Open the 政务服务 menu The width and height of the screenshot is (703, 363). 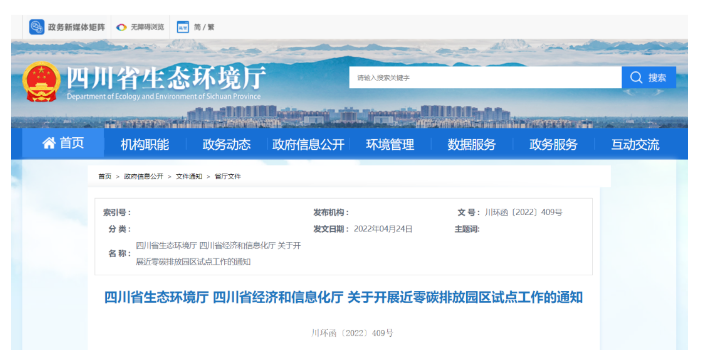tap(553, 144)
